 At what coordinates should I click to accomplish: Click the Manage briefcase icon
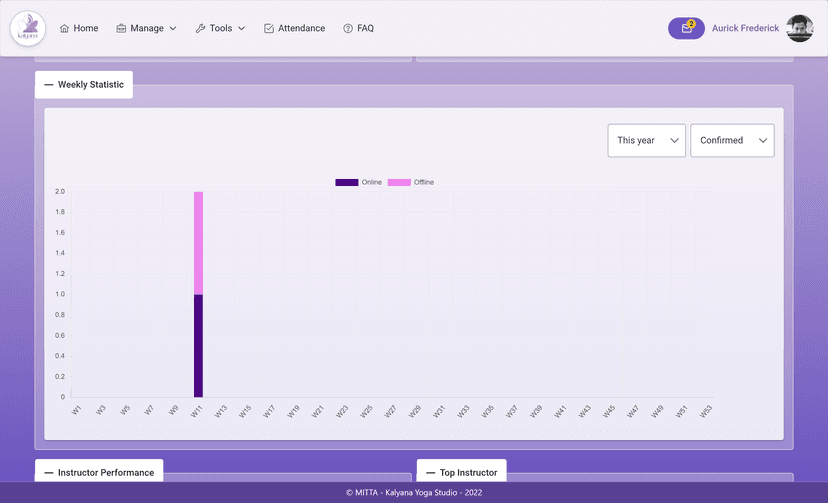pos(122,28)
